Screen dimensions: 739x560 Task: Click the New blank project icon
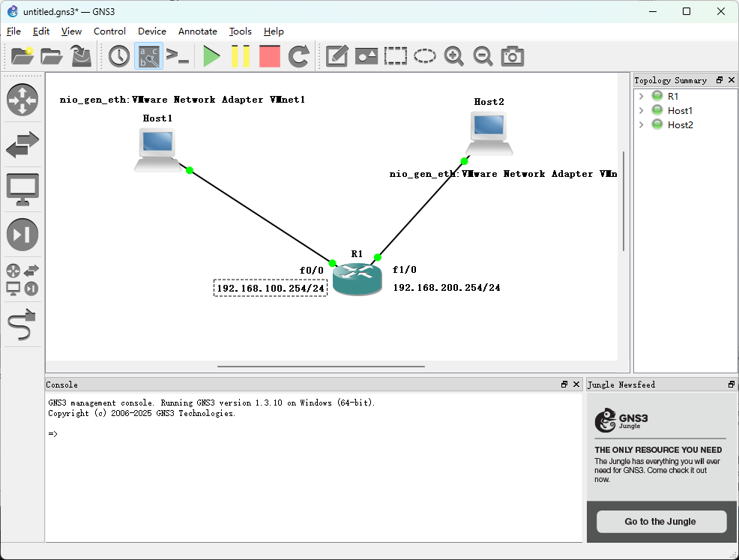[x=22, y=56]
